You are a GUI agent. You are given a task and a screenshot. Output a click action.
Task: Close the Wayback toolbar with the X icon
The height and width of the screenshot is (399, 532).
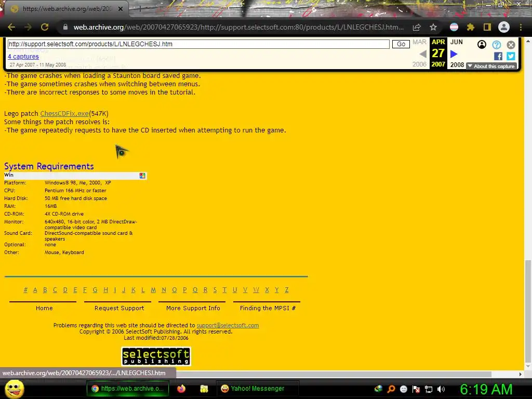[x=511, y=45]
